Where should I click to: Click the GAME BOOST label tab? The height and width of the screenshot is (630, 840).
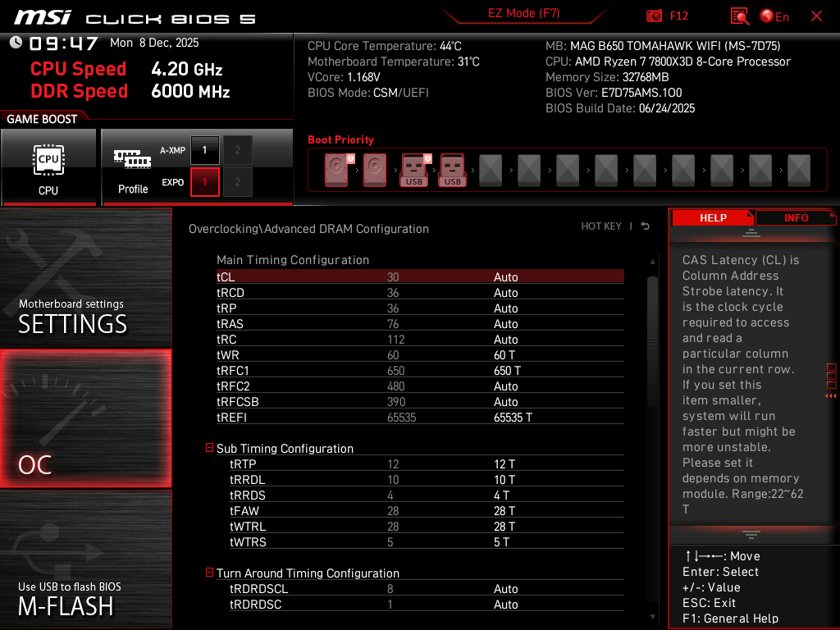click(42, 119)
